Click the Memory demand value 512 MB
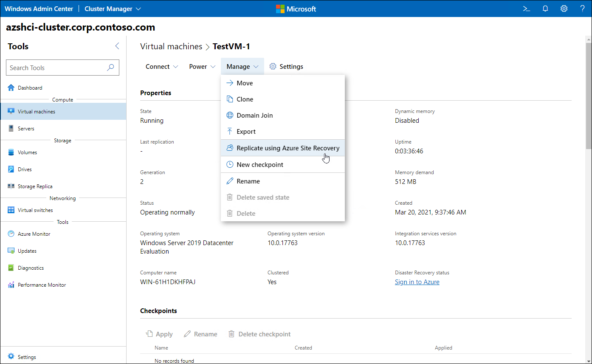The width and height of the screenshot is (592, 364). tap(406, 182)
